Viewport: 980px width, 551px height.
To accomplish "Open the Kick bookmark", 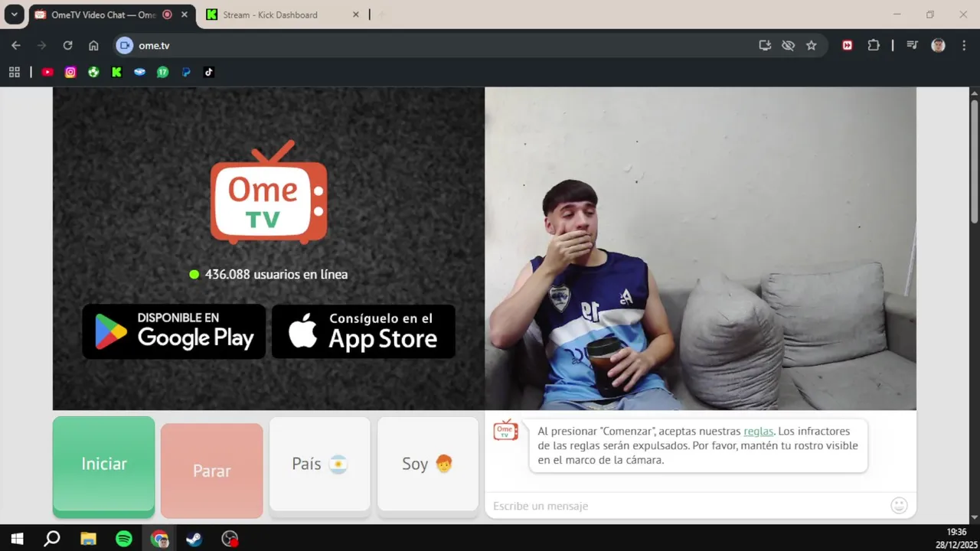I will coord(116,72).
